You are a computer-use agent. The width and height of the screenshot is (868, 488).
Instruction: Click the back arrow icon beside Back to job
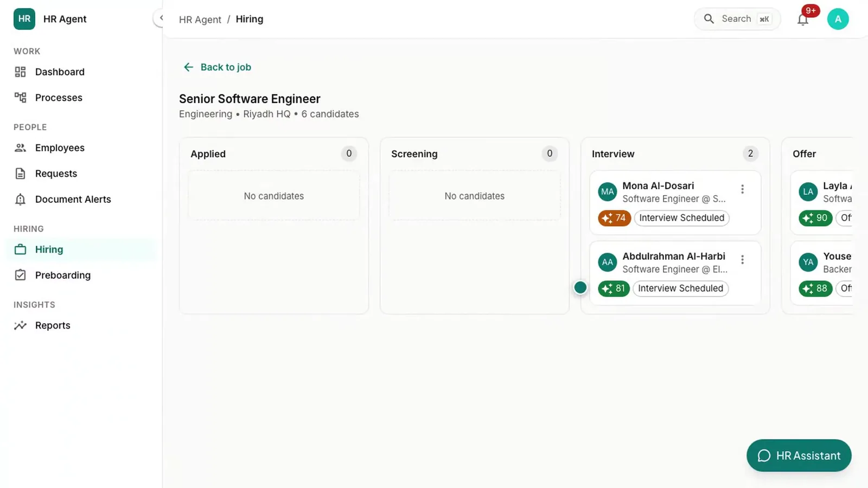tap(188, 67)
